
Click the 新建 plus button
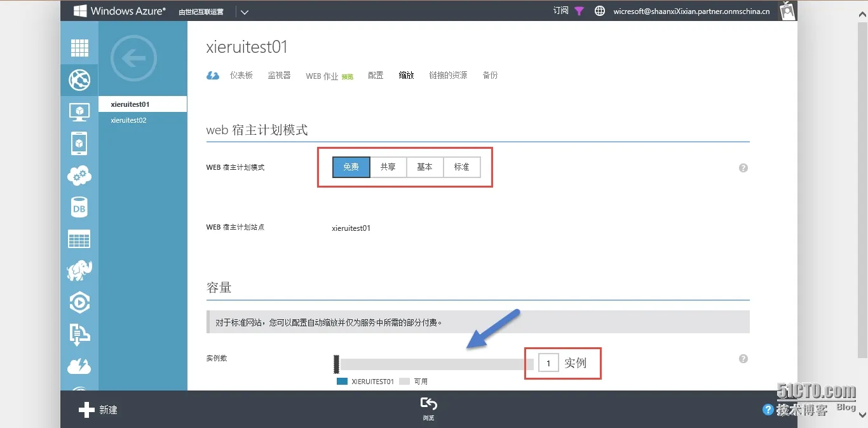coord(98,410)
